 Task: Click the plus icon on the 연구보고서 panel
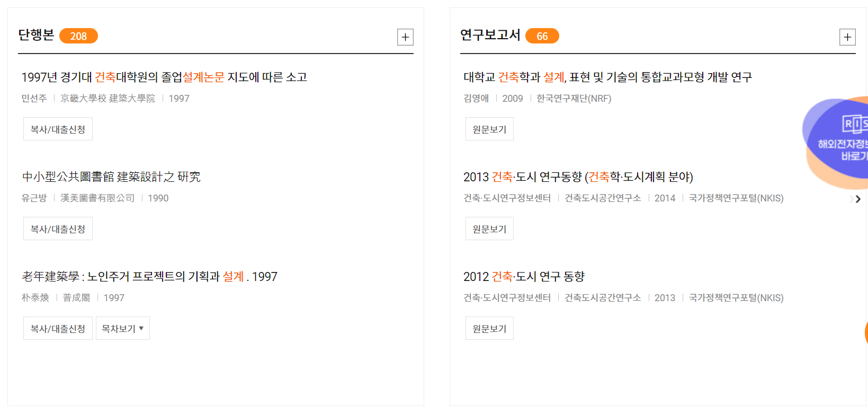[x=847, y=37]
